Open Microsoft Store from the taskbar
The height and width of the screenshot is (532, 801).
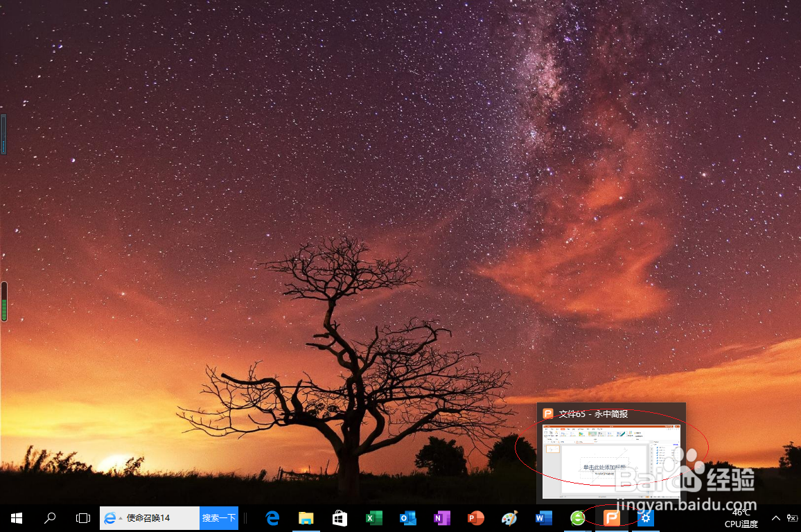click(340, 518)
